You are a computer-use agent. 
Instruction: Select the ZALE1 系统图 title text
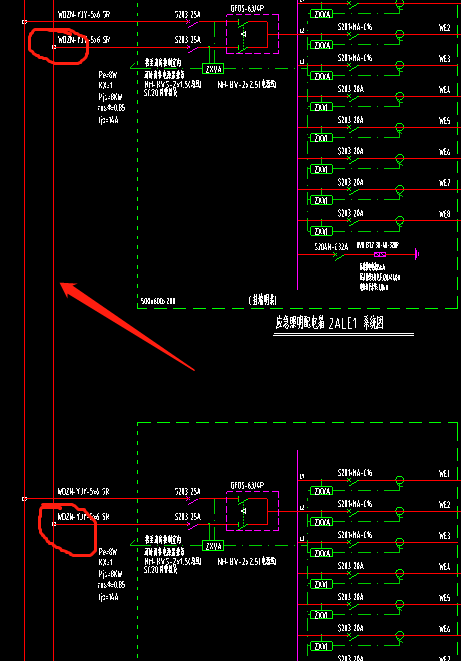tap(329, 323)
